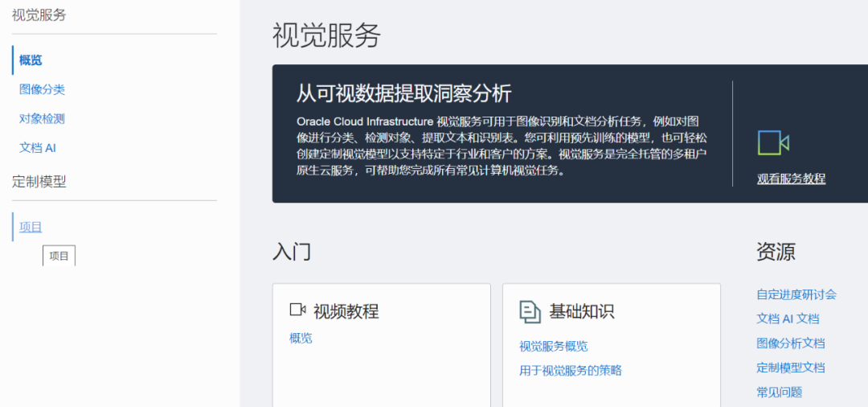Open 文档 AI in the sidebar
The image size is (868, 407).
[x=37, y=148]
